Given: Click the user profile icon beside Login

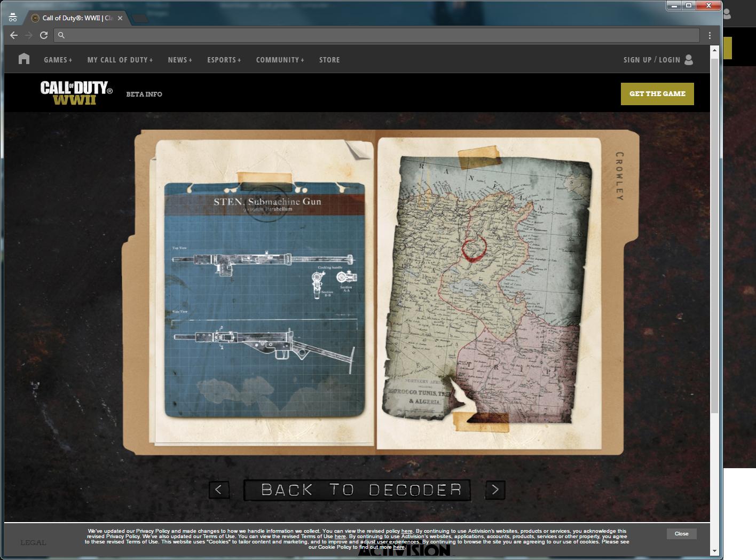Looking at the screenshot, I should (689, 59).
